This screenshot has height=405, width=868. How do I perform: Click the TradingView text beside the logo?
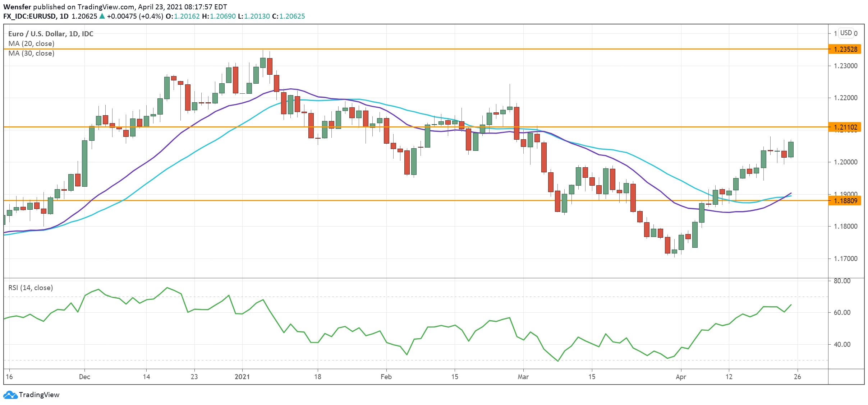[39, 395]
